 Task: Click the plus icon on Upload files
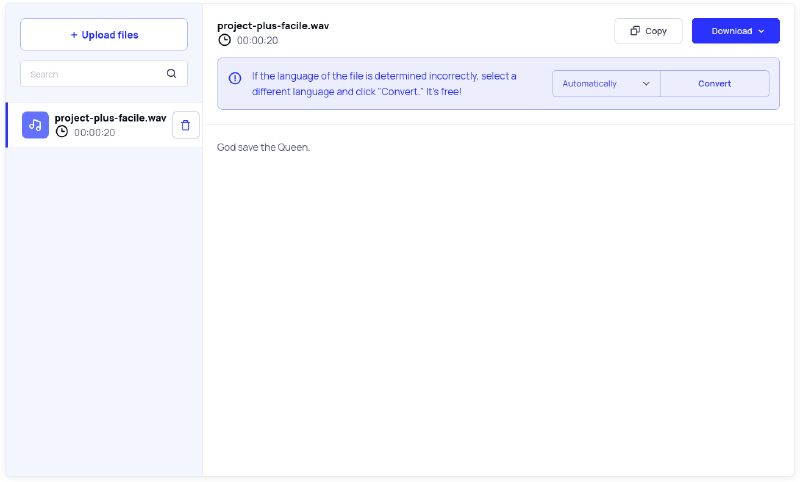pos(74,35)
